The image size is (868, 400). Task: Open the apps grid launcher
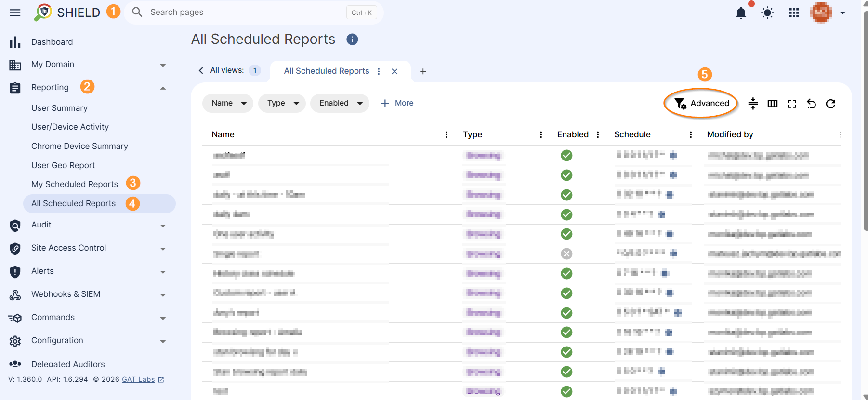[794, 13]
